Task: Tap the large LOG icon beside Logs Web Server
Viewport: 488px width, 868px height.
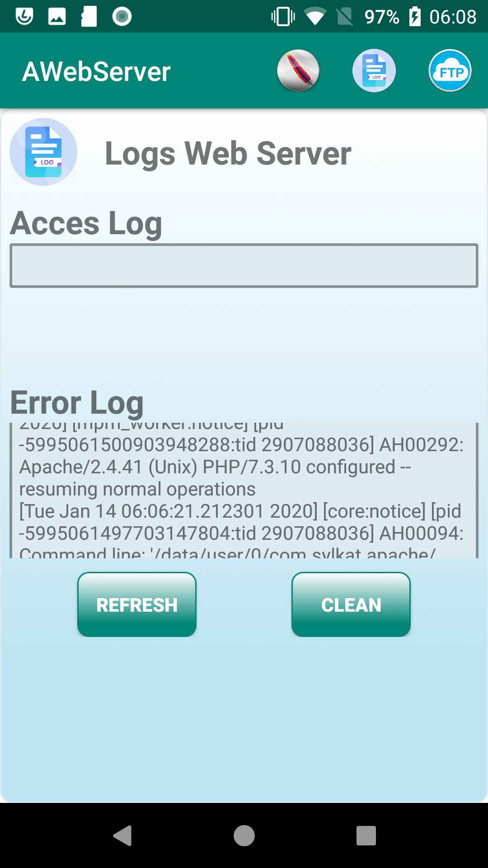Action: (x=43, y=152)
